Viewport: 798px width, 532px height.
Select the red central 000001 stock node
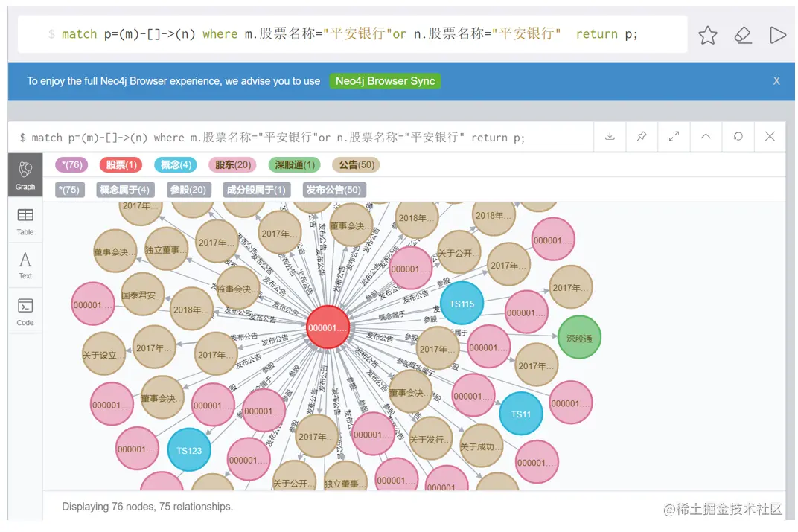[x=328, y=327]
